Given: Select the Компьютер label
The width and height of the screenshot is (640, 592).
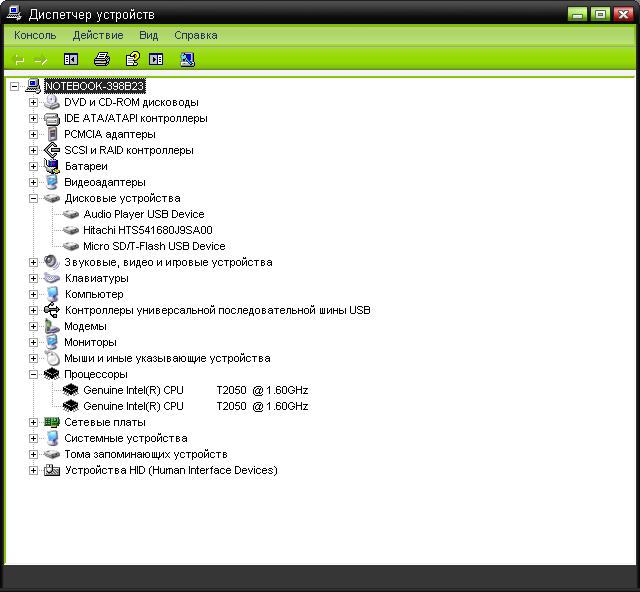Looking at the screenshot, I should coord(94,294).
